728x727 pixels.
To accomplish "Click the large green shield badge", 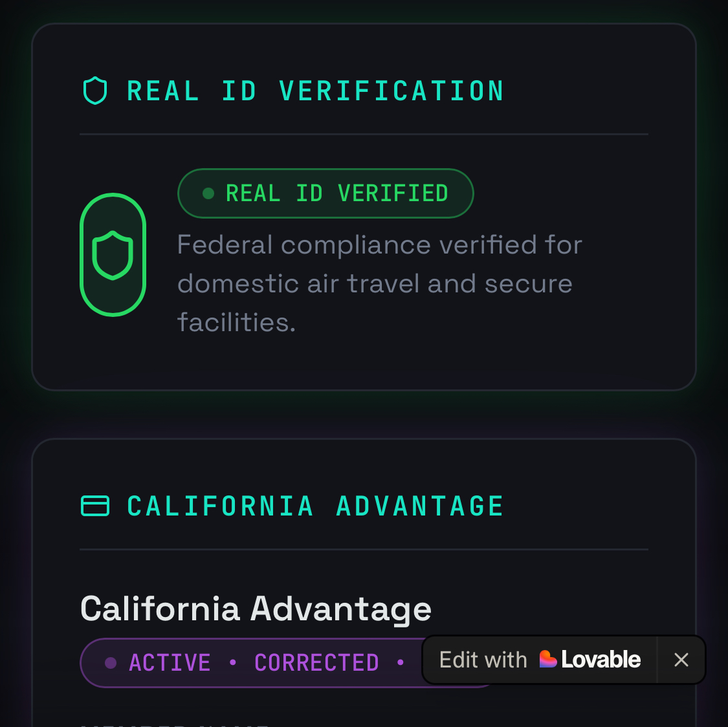I will [x=113, y=255].
